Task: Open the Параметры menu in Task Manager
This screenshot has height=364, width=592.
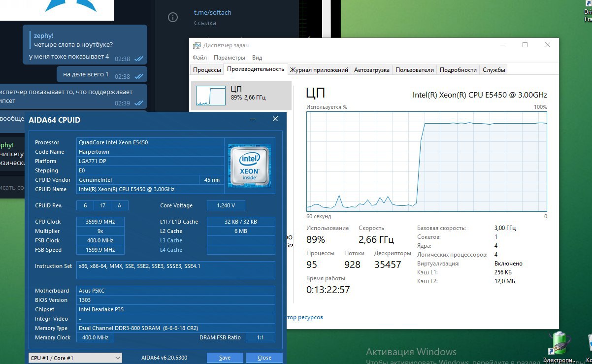Action: pos(230,58)
